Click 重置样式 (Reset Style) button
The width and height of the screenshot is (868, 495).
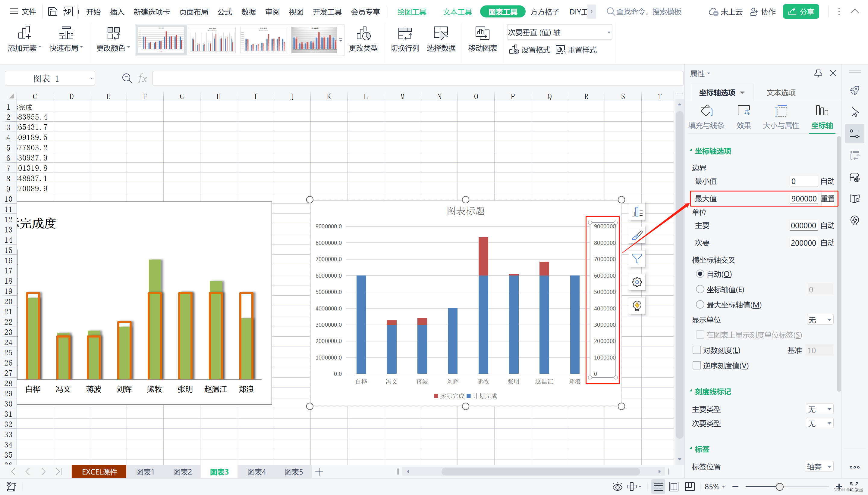click(576, 50)
